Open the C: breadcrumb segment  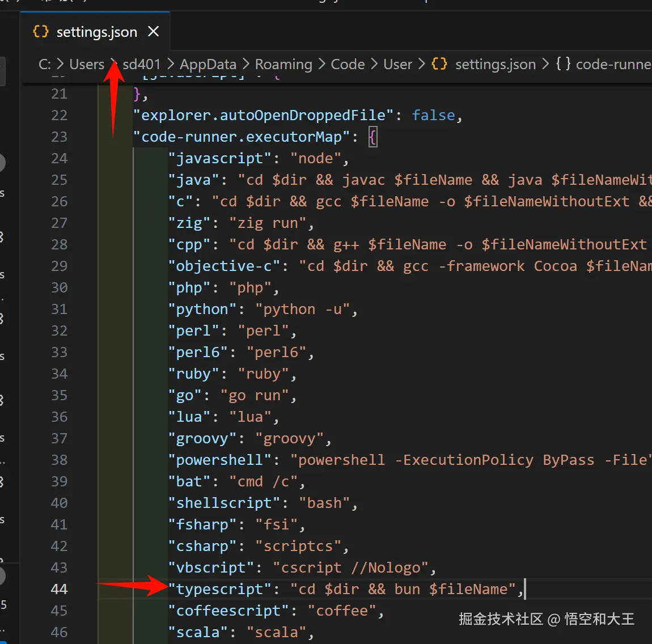44,65
